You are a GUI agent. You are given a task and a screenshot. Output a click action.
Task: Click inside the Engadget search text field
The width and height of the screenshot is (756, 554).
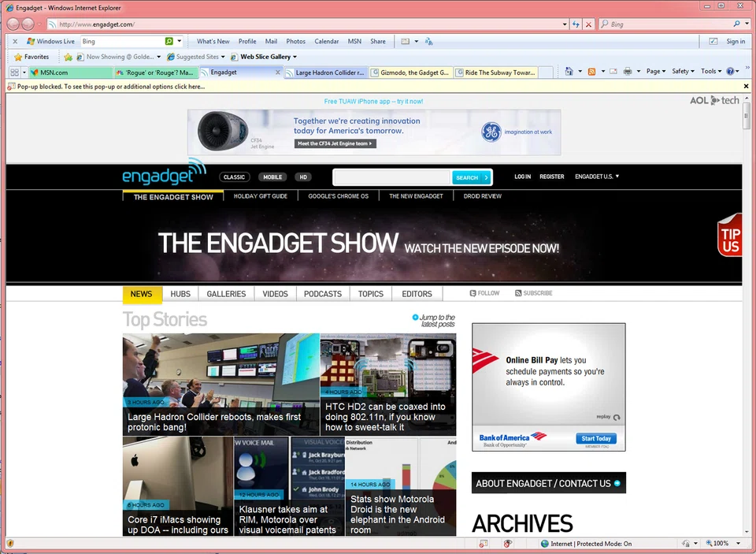point(391,177)
